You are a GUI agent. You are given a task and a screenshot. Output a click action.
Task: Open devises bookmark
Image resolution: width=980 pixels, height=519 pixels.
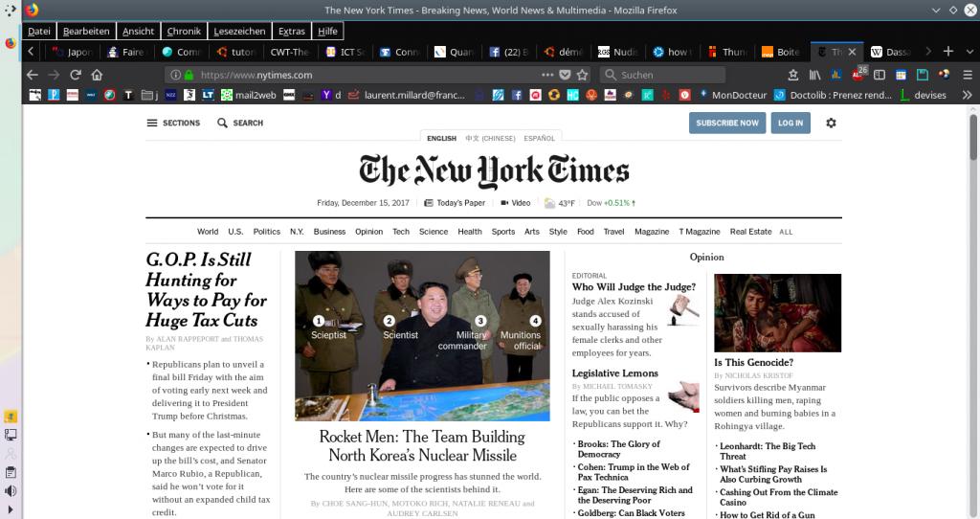coord(924,95)
